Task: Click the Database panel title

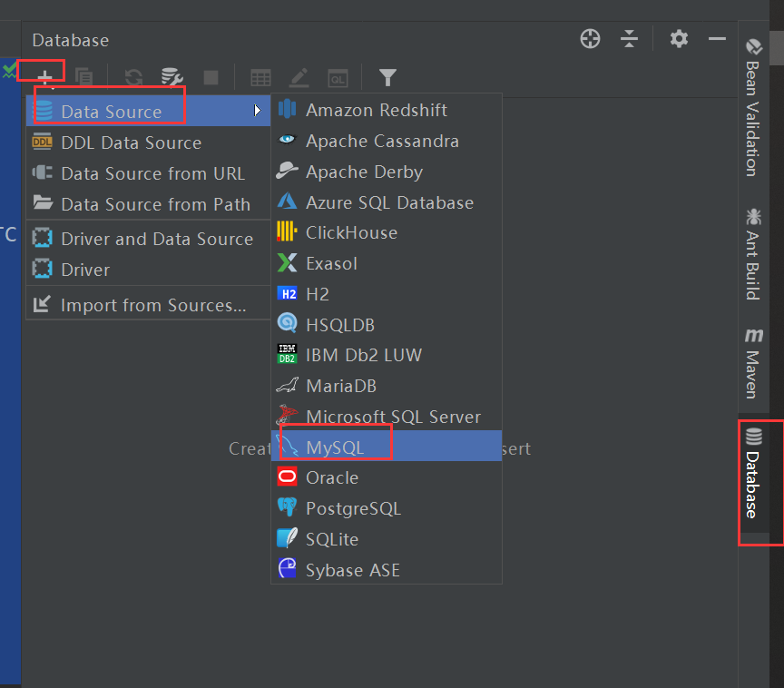Action: [x=71, y=40]
